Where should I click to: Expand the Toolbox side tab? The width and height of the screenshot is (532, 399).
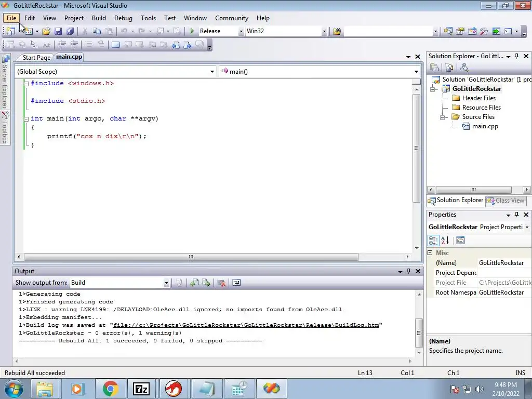tap(5, 128)
